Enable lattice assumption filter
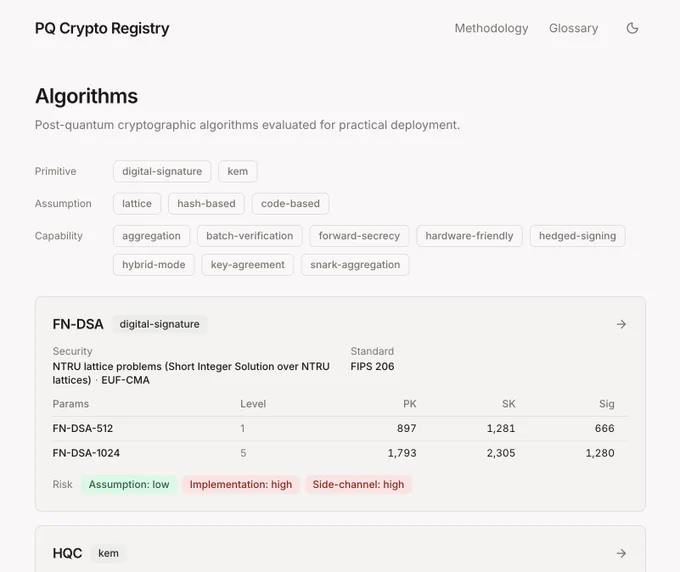This screenshot has width=680, height=572. [137, 203]
